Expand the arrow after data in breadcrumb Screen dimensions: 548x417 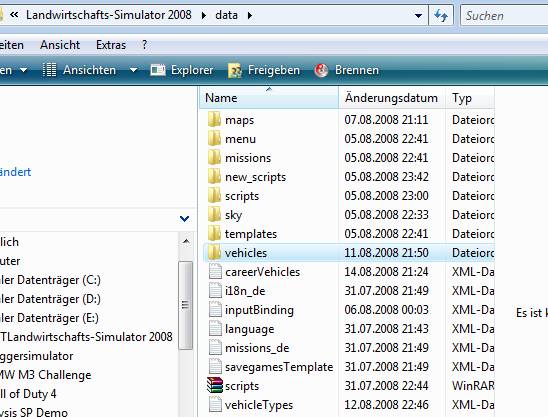(250, 15)
